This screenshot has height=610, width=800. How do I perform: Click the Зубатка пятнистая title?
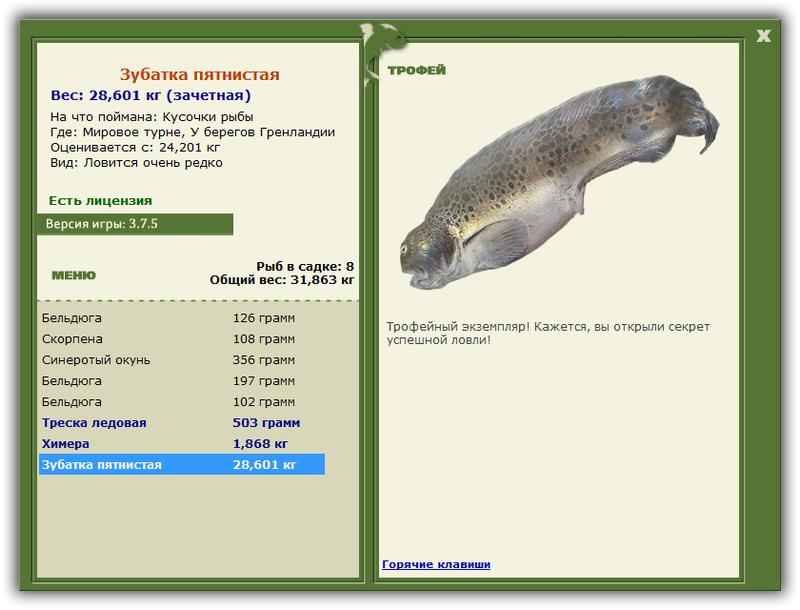199,74
